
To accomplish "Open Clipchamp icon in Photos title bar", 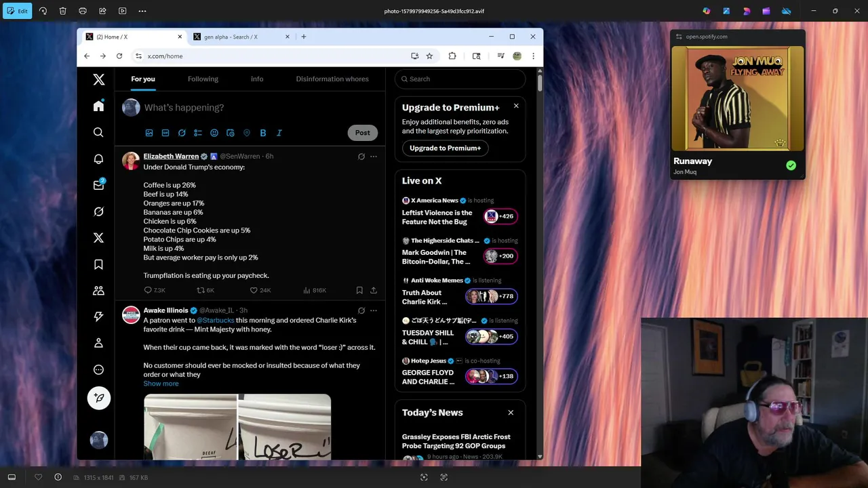I will pyautogui.click(x=766, y=11).
